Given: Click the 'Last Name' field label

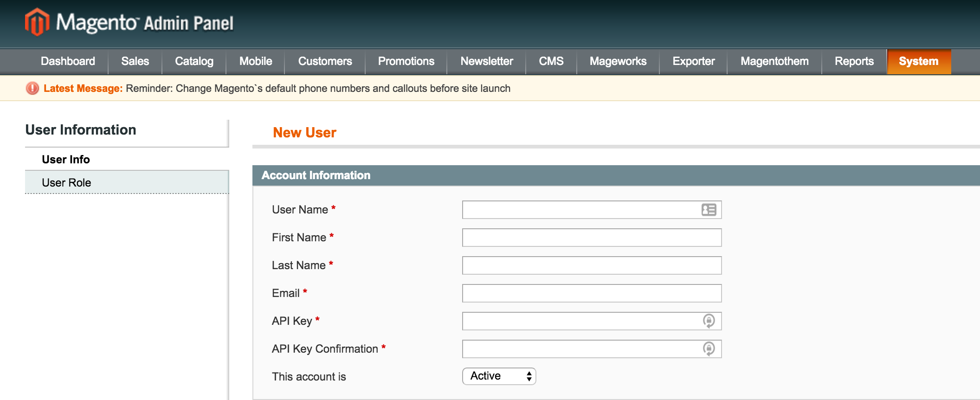Looking at the screenshot, I should coord(298,265).
